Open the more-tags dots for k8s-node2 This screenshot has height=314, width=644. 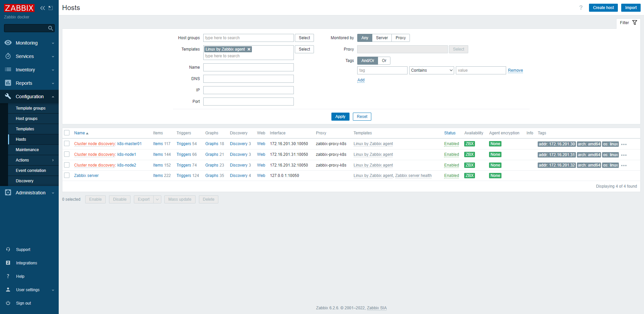(x=624, y=166)
